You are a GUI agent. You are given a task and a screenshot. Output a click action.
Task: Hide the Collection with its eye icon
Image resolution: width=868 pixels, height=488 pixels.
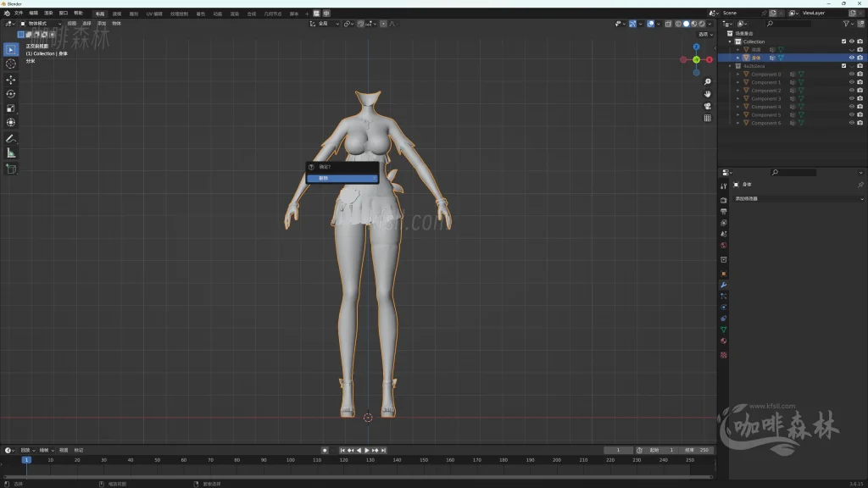pos(852,42)
